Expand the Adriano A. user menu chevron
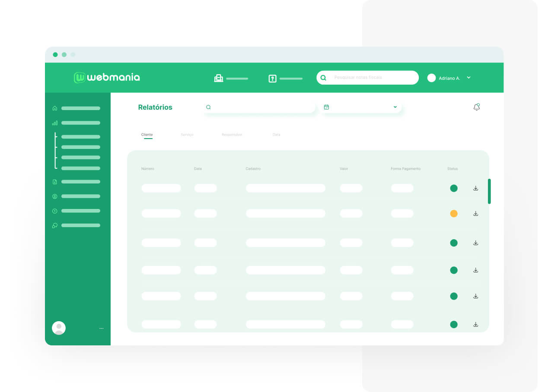This screenshot has height=392, width=548. click(x=469, y=78)
